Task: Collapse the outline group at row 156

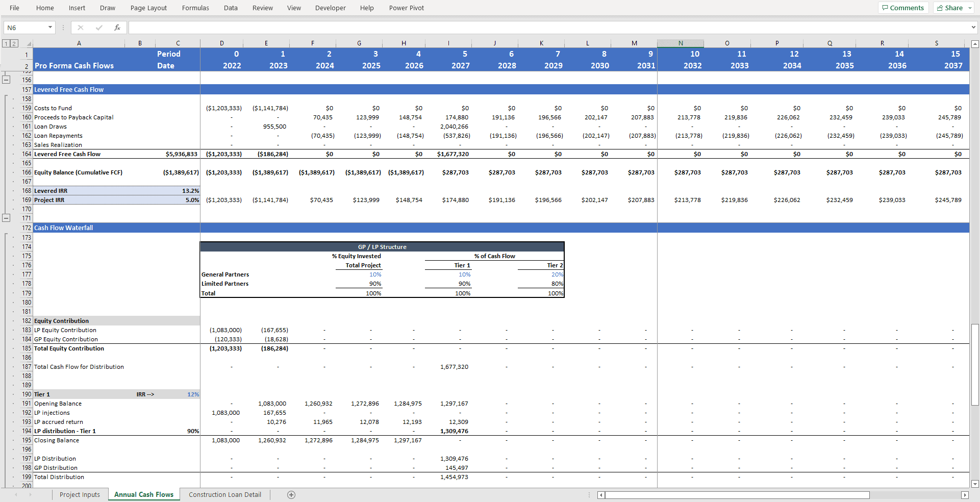Action: 6,80
